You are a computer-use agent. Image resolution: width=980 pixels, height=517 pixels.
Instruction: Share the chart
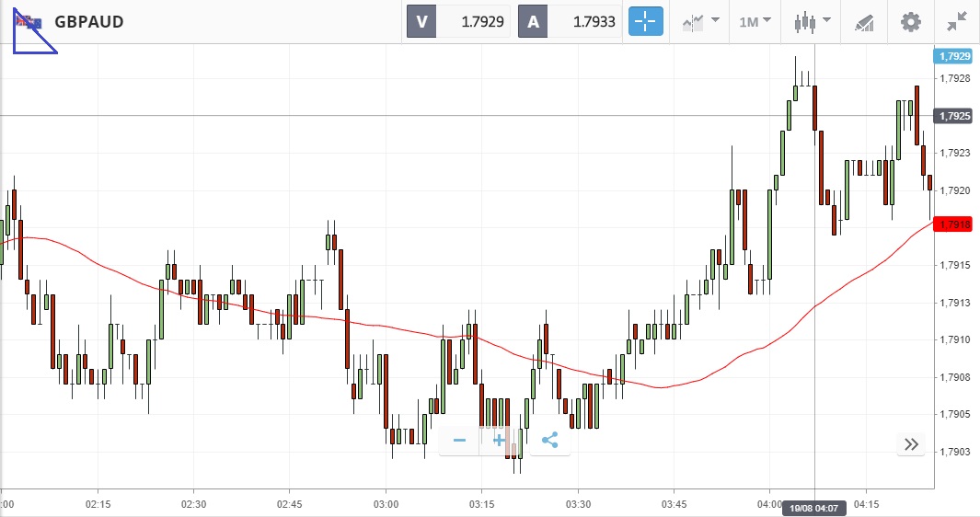[549, 441]
